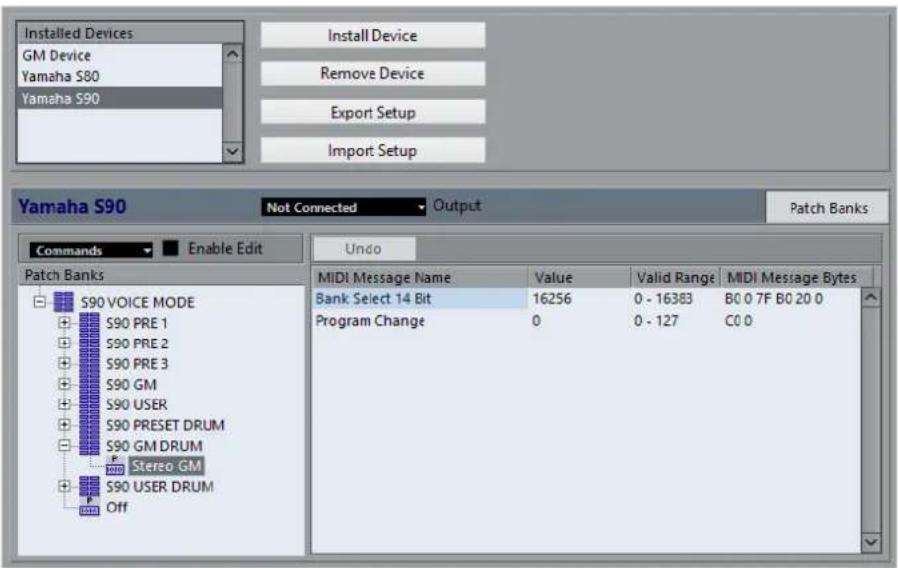Select Yamaha S80 in Installed Devices

119,76
